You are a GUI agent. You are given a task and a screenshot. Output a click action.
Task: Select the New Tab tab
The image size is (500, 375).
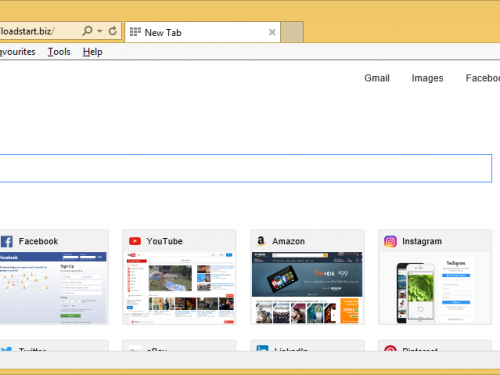[x=203, y=32]
